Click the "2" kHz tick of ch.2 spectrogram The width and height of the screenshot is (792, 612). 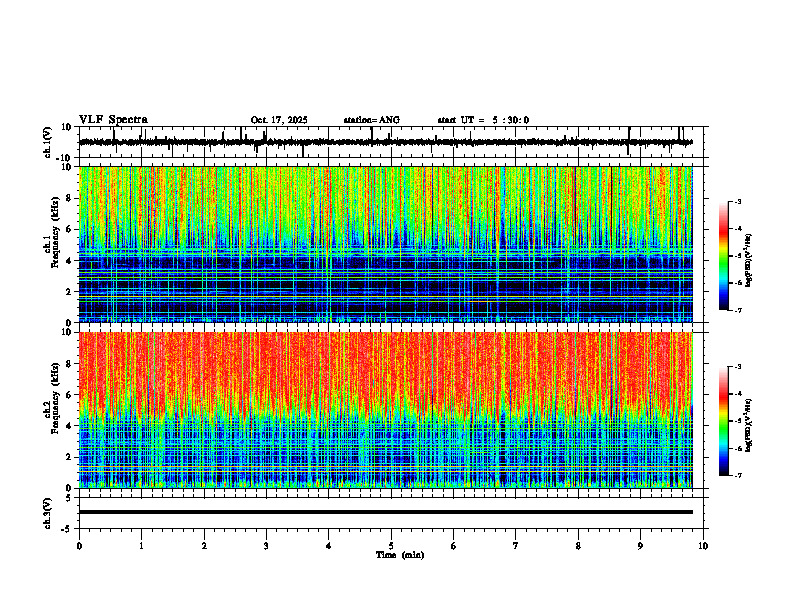70,457
